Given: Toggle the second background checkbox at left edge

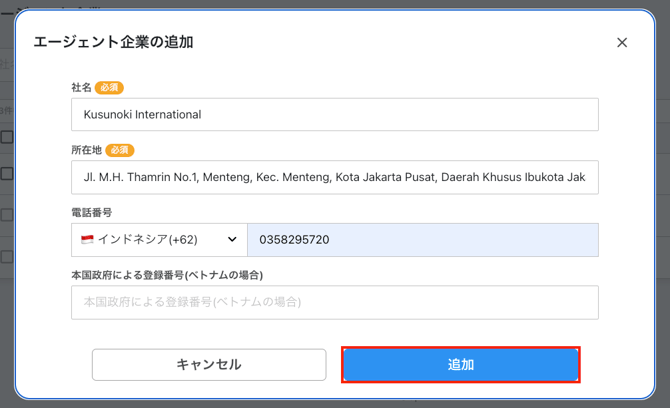Looking at the screenshot, I should coord(6,174).
